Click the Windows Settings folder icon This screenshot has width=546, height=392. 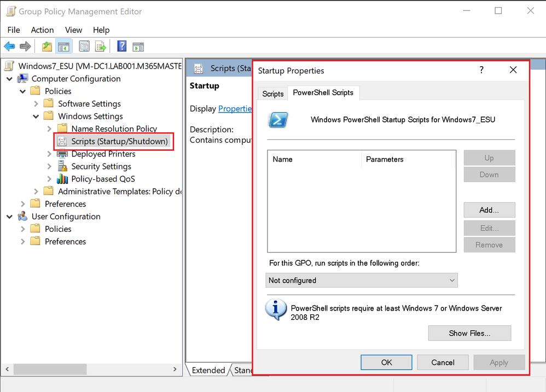click(49, 116)
